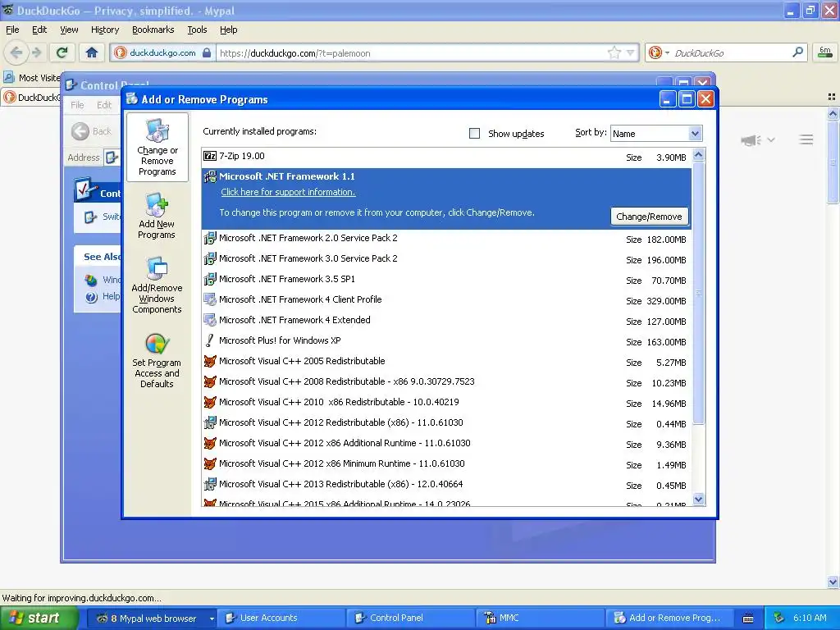Click the Change/Remove button for .NET Framework 1.1
The height and width of the screenshot is (630, 840).
(649, 217)
